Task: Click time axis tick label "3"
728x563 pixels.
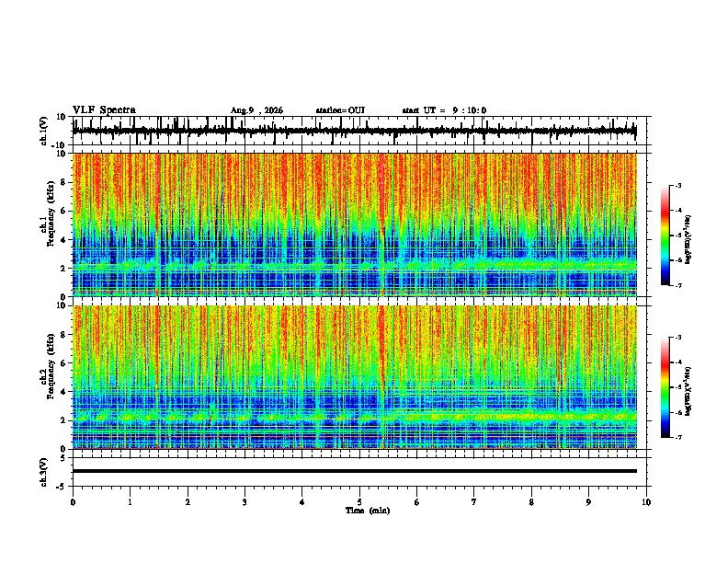Action: click(x=245, y=502)
